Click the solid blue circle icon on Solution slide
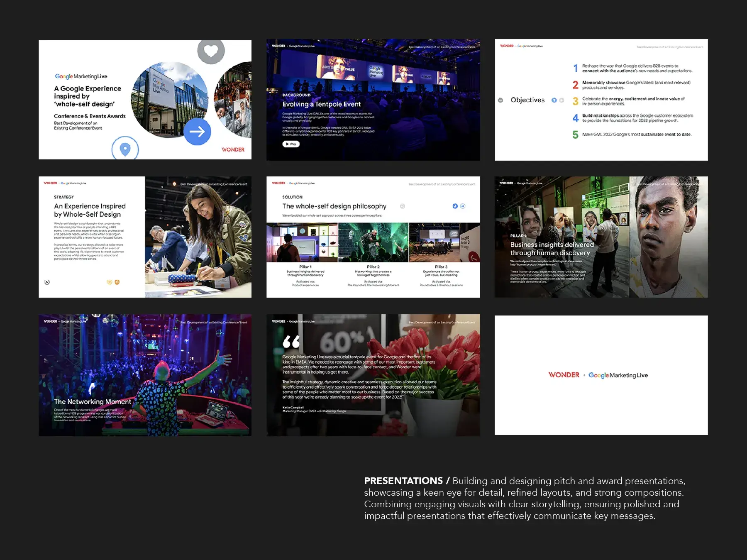 point(455,206)
